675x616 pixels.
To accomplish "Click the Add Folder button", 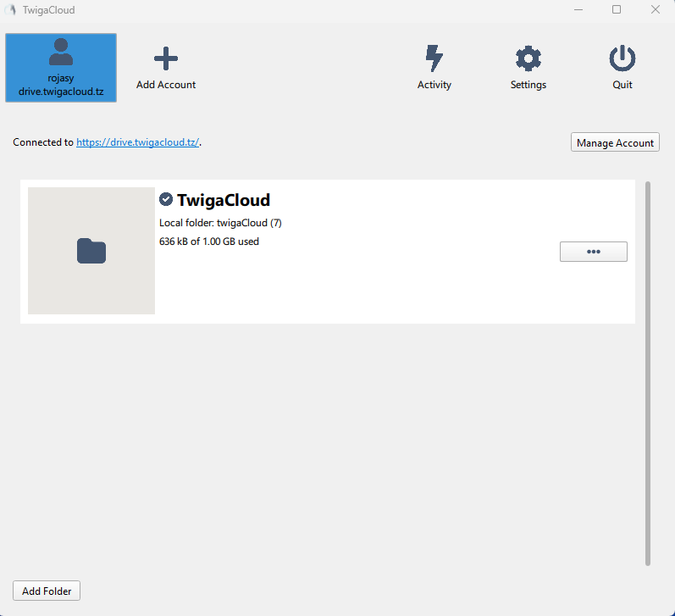I will point(47,591).
